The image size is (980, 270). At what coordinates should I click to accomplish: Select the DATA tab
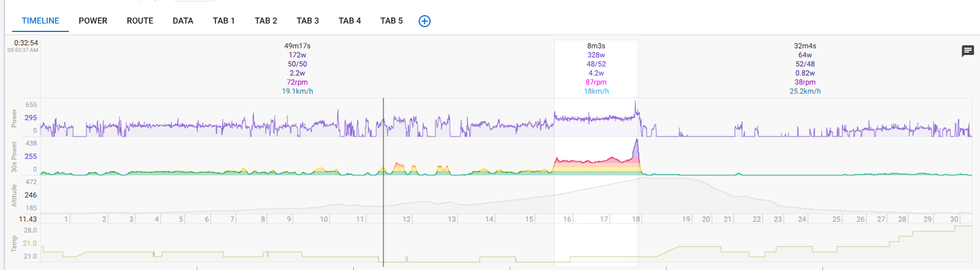pos(183,21)
